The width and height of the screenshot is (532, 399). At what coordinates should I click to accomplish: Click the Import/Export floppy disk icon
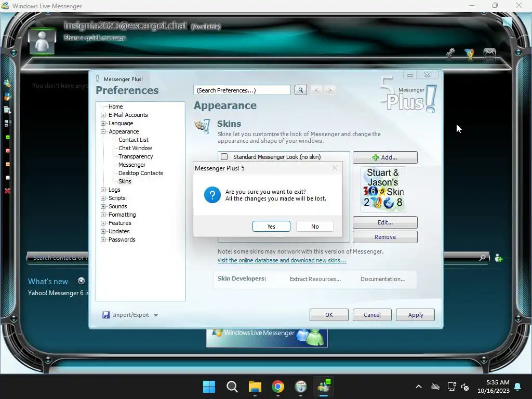(x=106, y=315)
